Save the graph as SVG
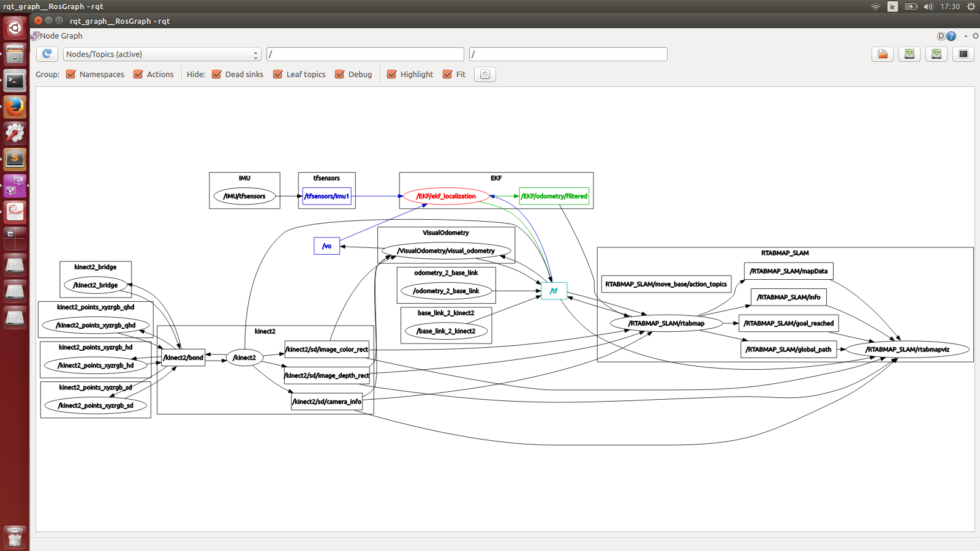The image size is (980, 551). coord(937,54)
